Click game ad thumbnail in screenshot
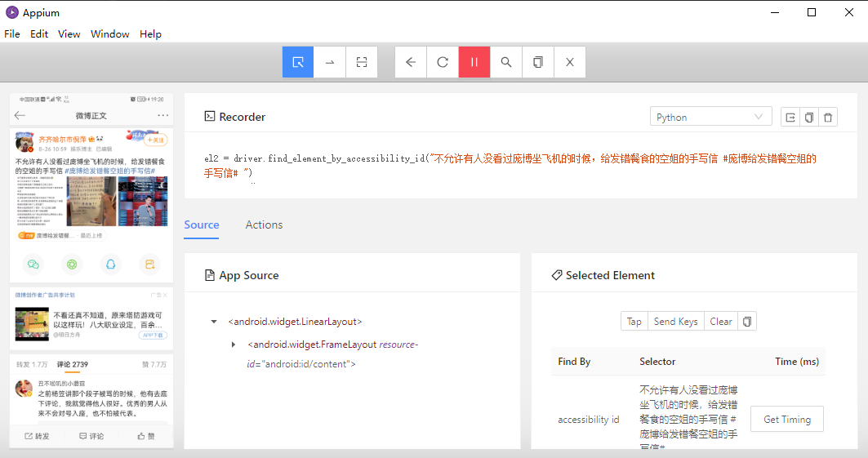The image size is (868, 458). [x=32, y=323]
